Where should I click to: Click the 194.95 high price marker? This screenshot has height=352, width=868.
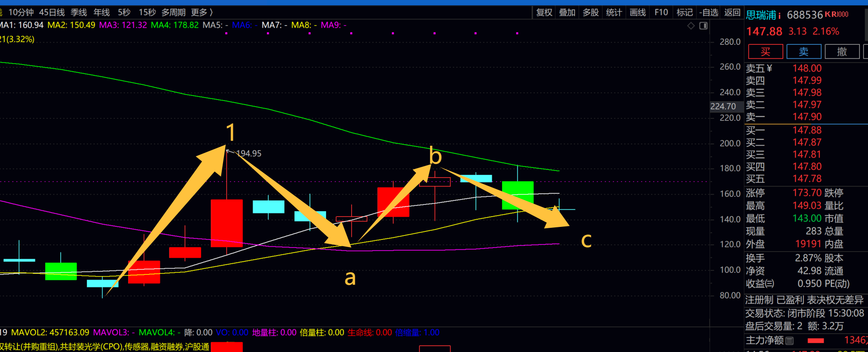tap(249, 153)
